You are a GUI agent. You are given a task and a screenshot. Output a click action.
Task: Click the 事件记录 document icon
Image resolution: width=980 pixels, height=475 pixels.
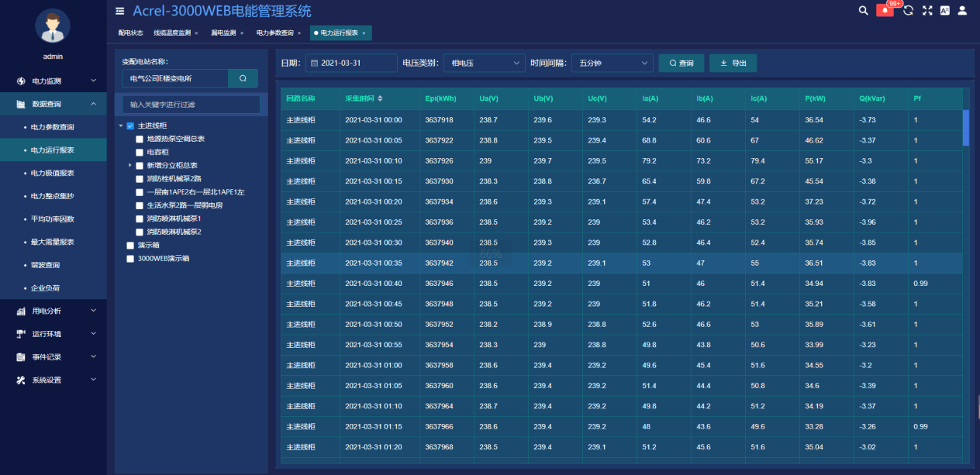tap(22, 357)
